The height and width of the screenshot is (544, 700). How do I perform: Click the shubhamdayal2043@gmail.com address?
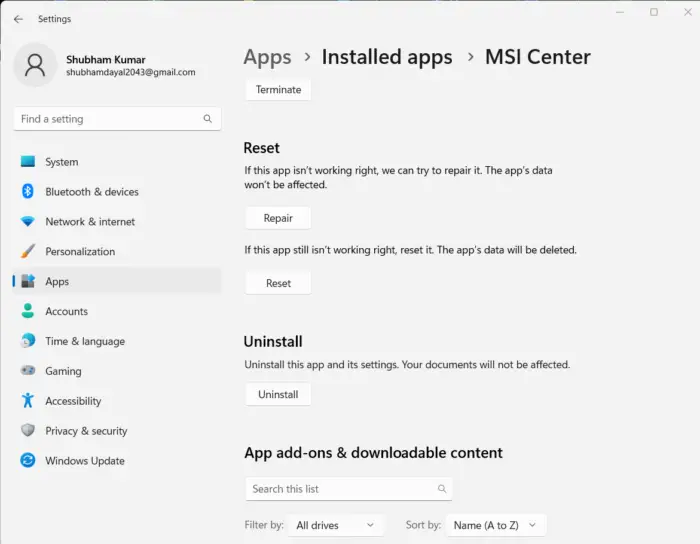point(131,72)
